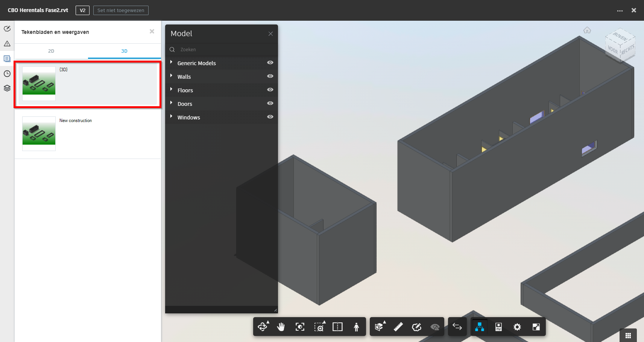Hide the Doors category
The height and width of the screenshot is (342, 644).
[270, 103]
